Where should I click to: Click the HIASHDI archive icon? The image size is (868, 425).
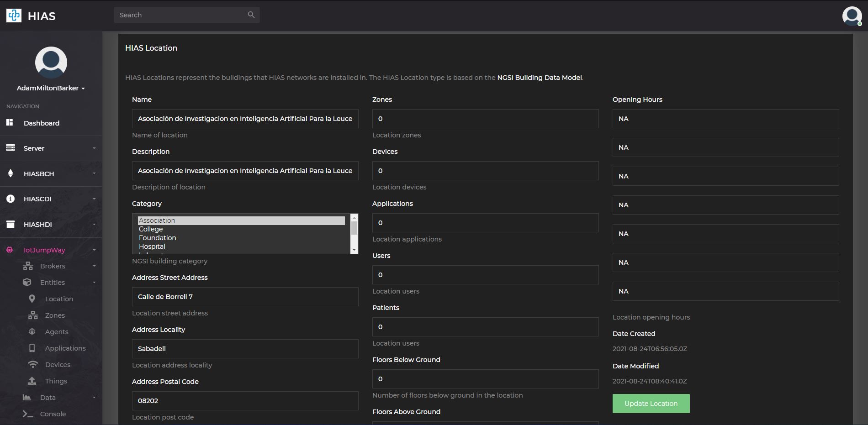[x=11, y=224]
